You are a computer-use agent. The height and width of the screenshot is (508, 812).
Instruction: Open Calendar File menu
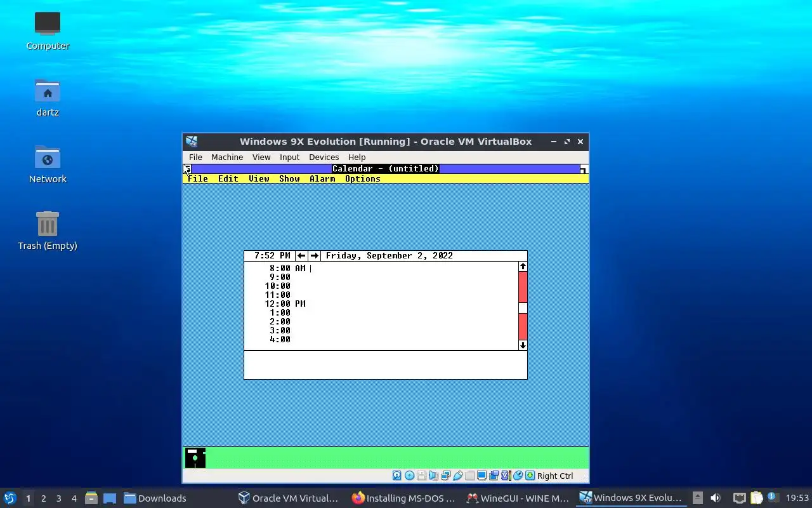point(198,178)
